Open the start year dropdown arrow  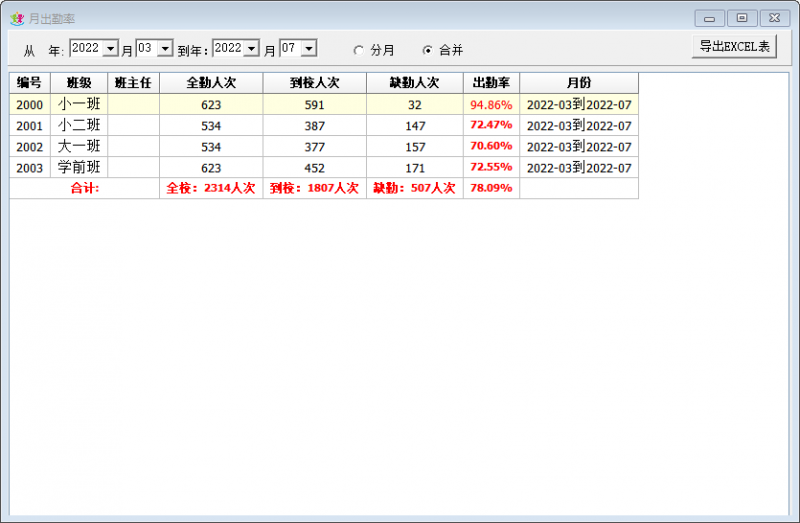pos(110,48)
